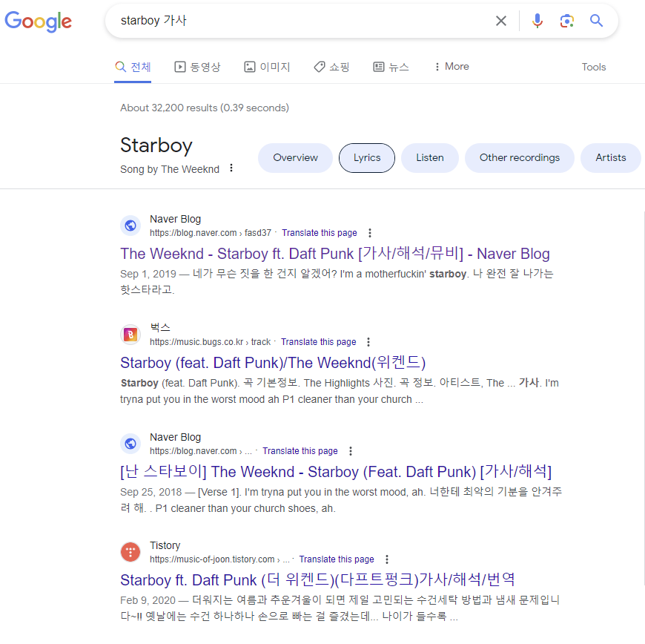Clear the search query with the X icon

point(500,21)
